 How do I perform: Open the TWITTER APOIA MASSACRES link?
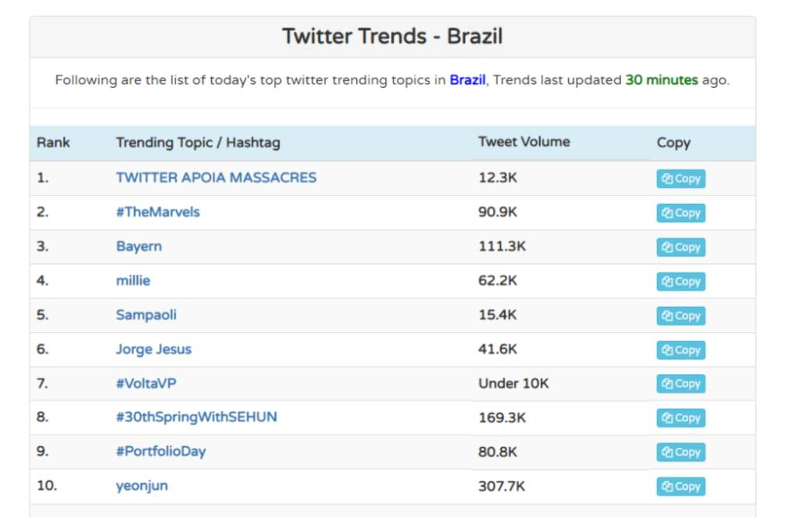(x=216, y=178)
